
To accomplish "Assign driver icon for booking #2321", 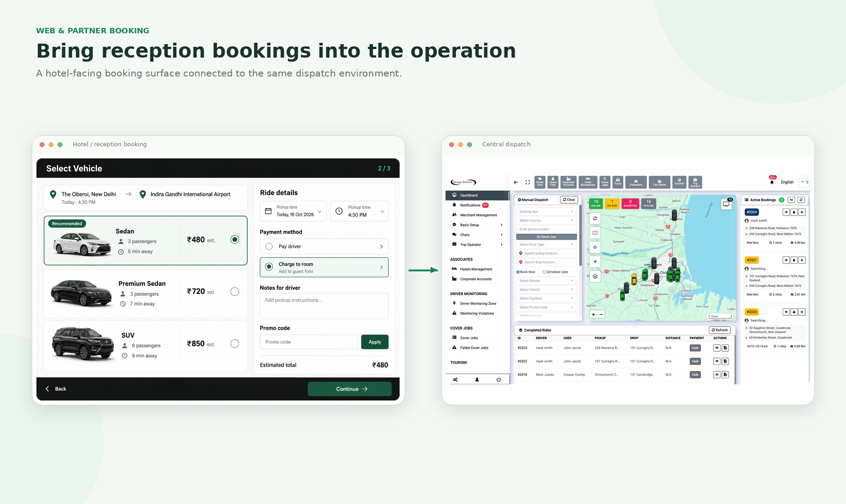I will pyautogui.click(x=794, y=260).
